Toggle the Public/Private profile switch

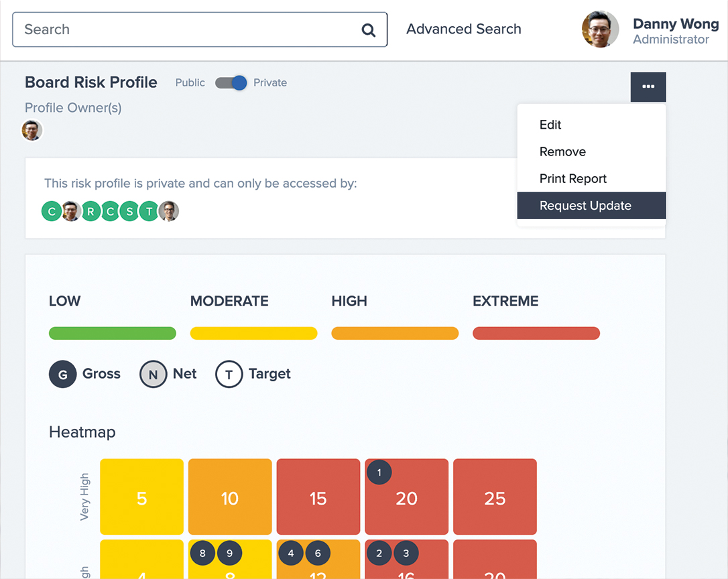tap(231, 83)
